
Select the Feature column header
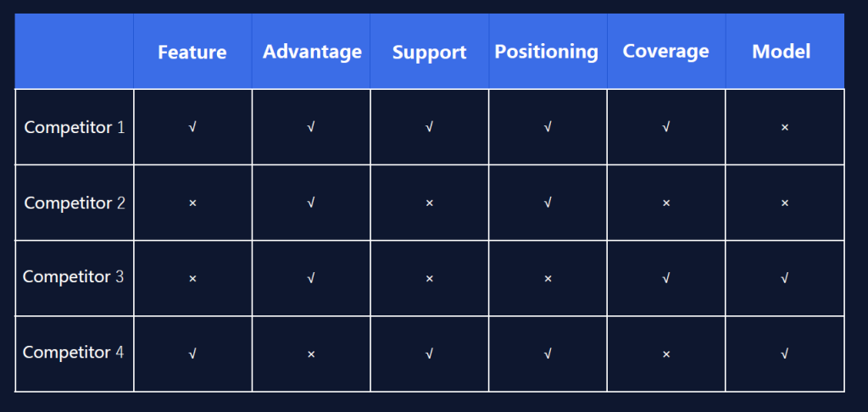point(192,52)
